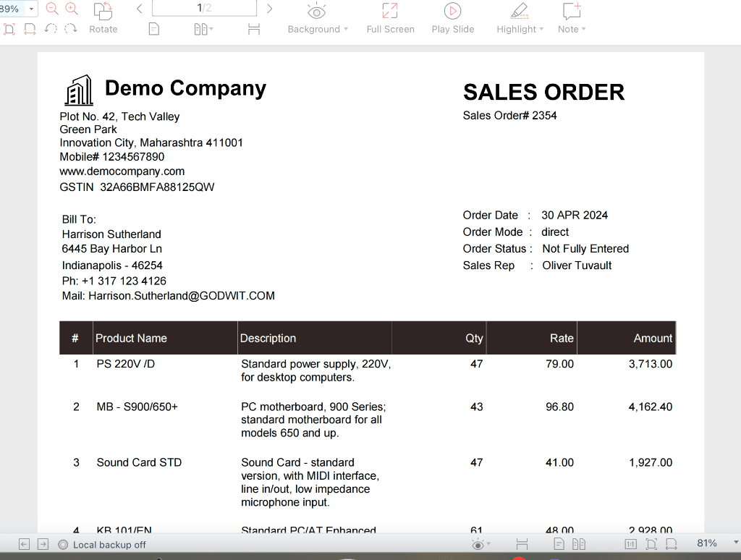Add a Note annotation

tap(572, 11)
